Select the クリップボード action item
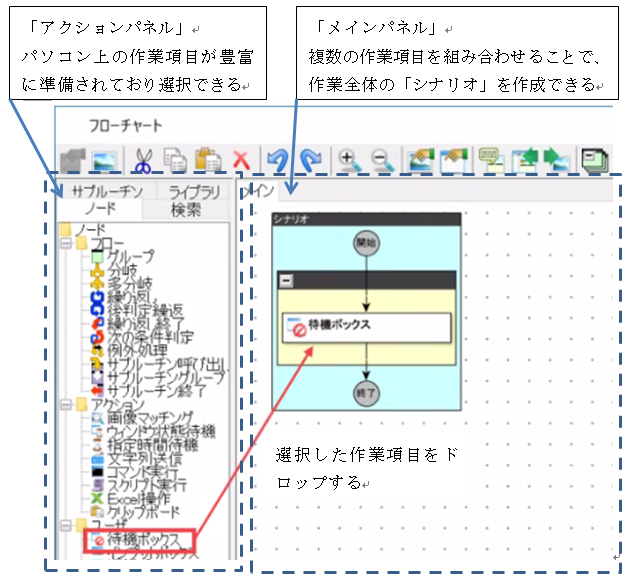This screenshot has height=585, width=639. tap(135, 512)
